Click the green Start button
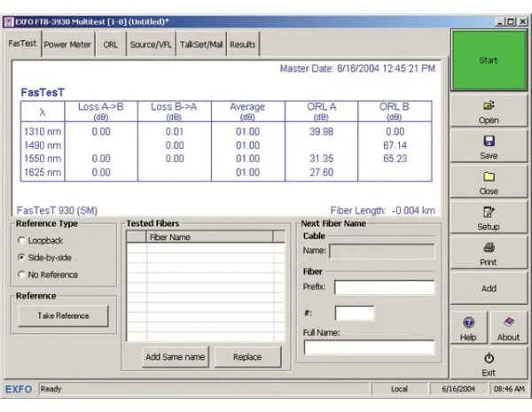532x412 pixels. point(489,60)
